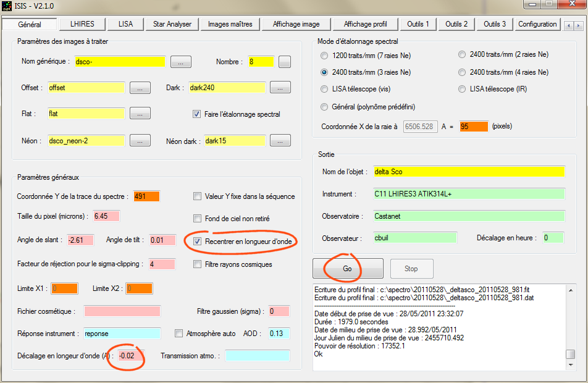Enable Filtre rayons cosmiques checkbox
The height and width of the screenshot is (383, 588).
coord(197,264)
